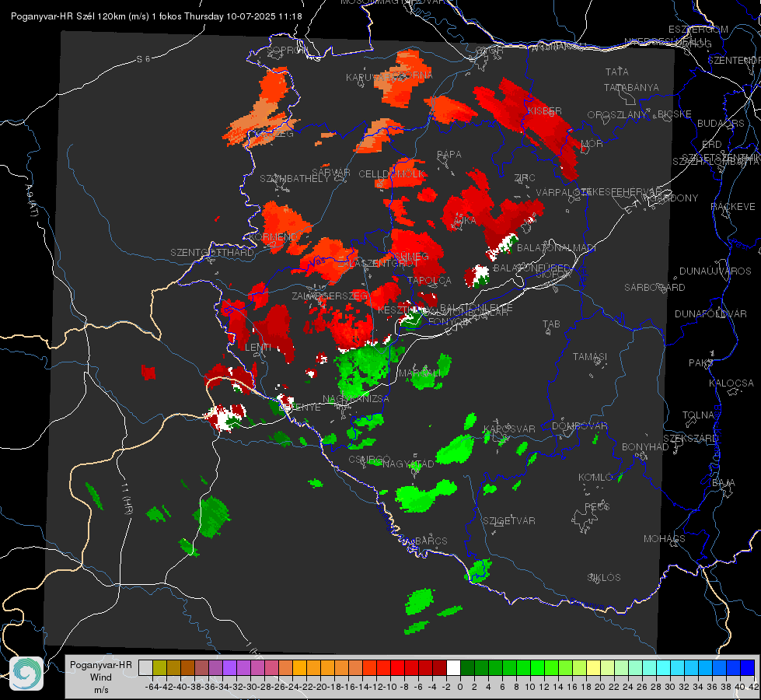This screenshot has height=700, width=761.
Task: Select the MOHACS city label
Action: click(664, 539)
